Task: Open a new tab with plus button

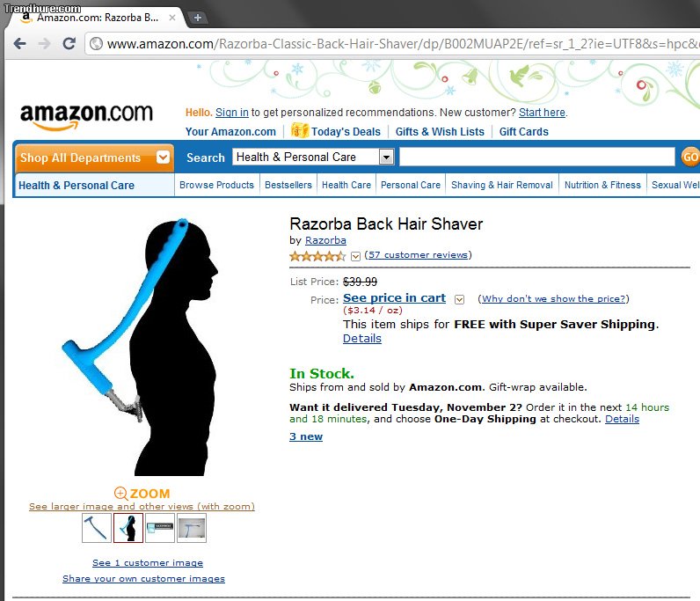Action: click(x=197, y=18)
